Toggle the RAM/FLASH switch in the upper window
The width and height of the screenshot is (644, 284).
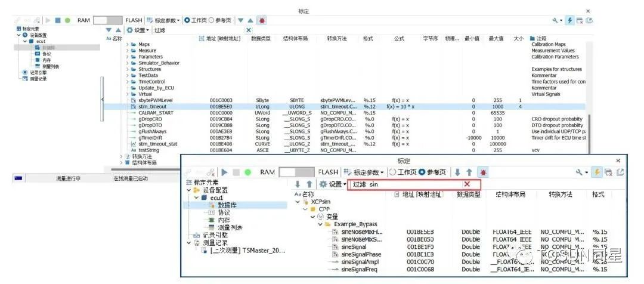(107, 20)
